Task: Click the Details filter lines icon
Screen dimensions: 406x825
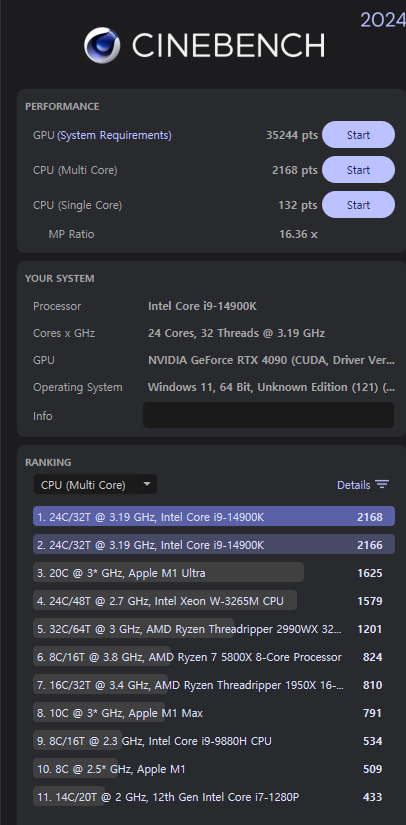Action: [x=382, y=485]
